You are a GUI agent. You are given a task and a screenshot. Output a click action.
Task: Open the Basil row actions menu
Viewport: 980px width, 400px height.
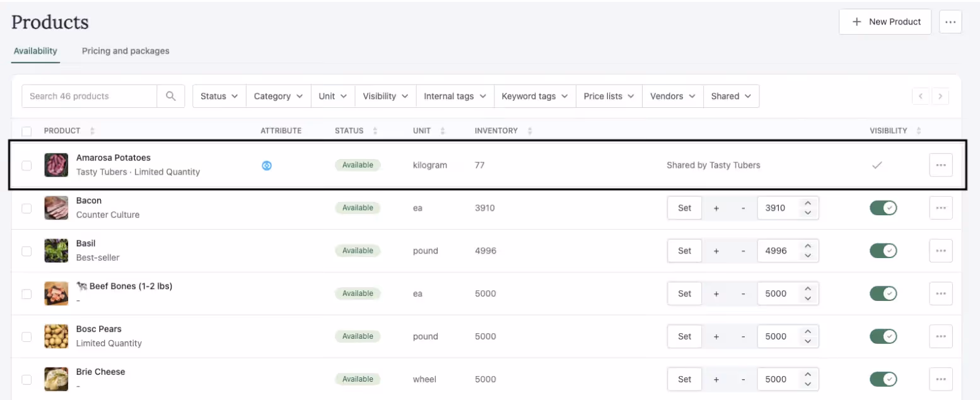[x=941, y=250]
